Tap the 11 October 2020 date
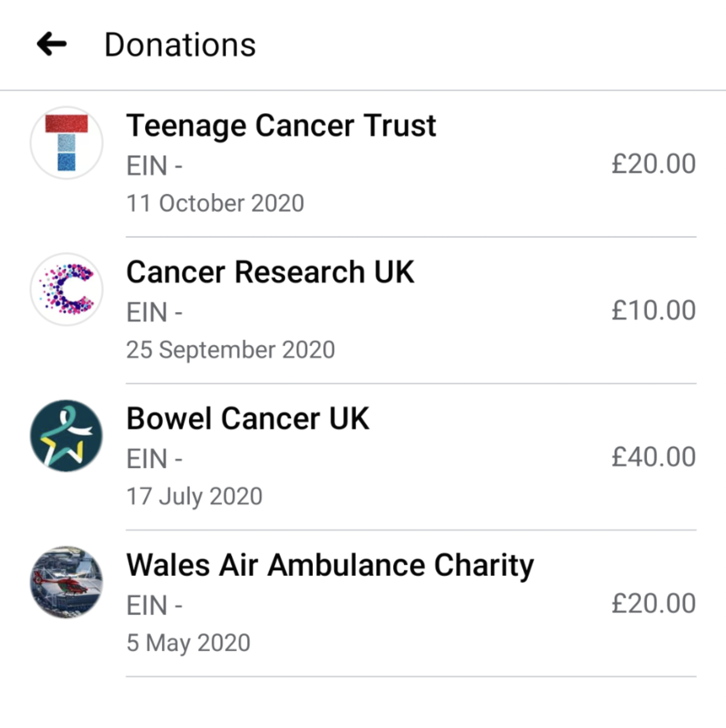This screenshot has height=728, width=726. [x=215, y=203]
